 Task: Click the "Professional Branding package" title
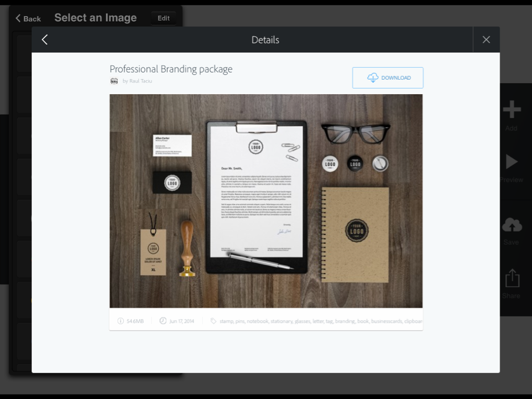tap(171, 69)
